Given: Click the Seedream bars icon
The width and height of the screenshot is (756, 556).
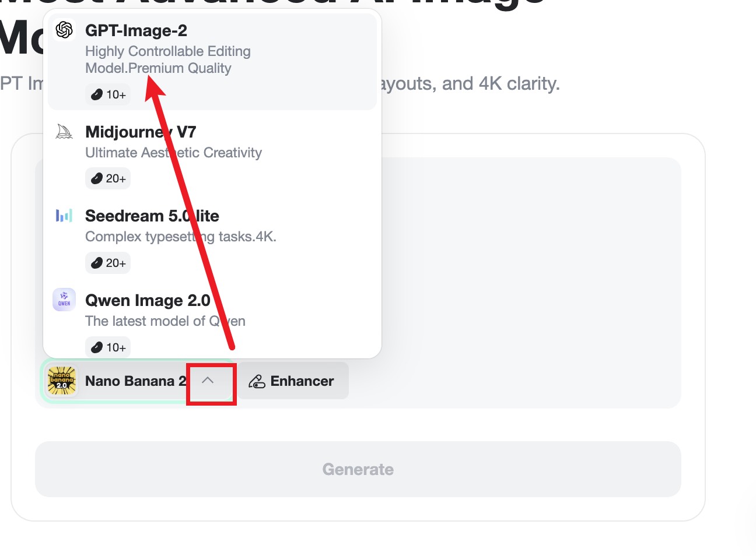Looking at the screenshot, I should (64, 216).
